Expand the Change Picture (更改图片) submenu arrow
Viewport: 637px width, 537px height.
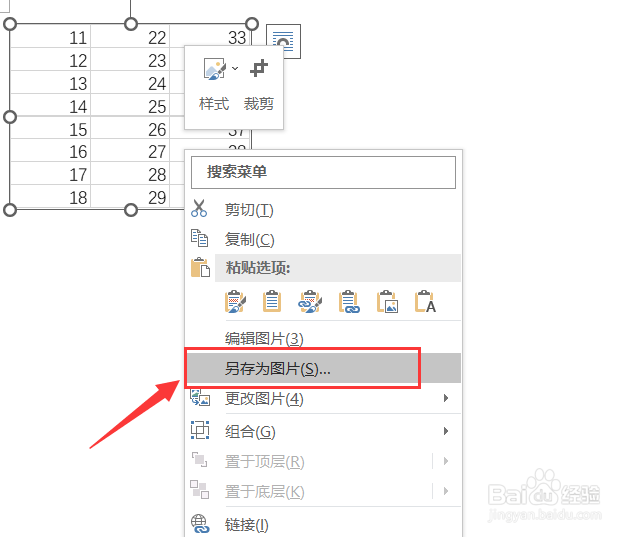[446, 398]
